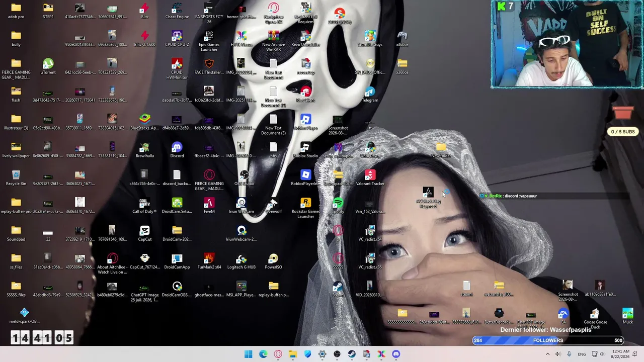Select the Soundpad folder
The height and width of the screenshot is (362, 644).
[x=16, y=233]
